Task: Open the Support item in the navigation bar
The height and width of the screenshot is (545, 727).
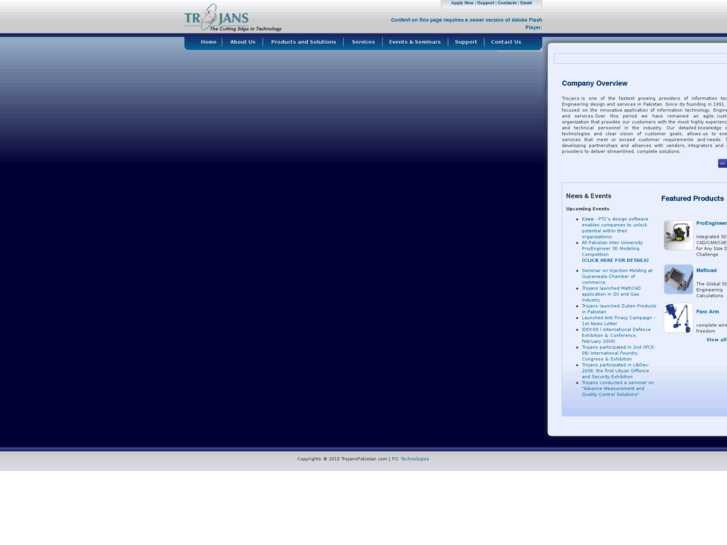Action: pyautogui.click(x=466, y=42)
